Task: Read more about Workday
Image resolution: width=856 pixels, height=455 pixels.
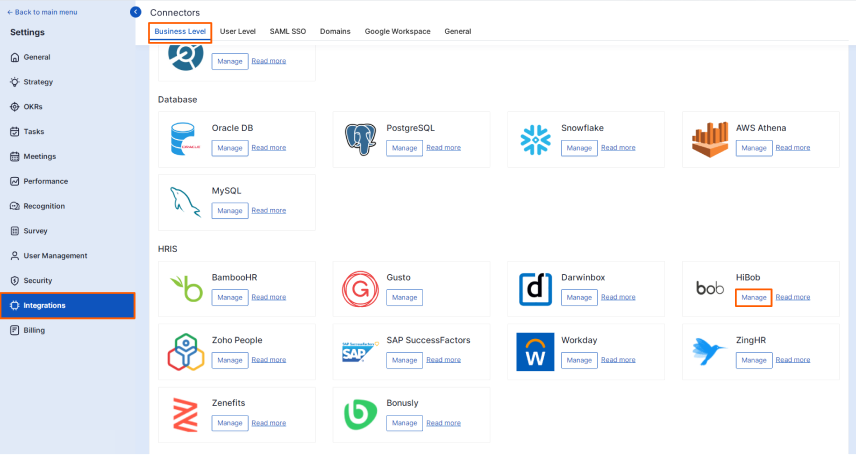Action: pyautogui.click(x=618, y=360)
